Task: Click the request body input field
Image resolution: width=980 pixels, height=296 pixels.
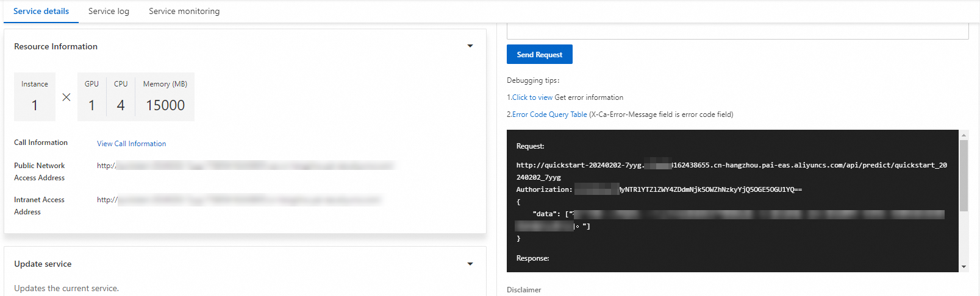Action: [738, 31]
